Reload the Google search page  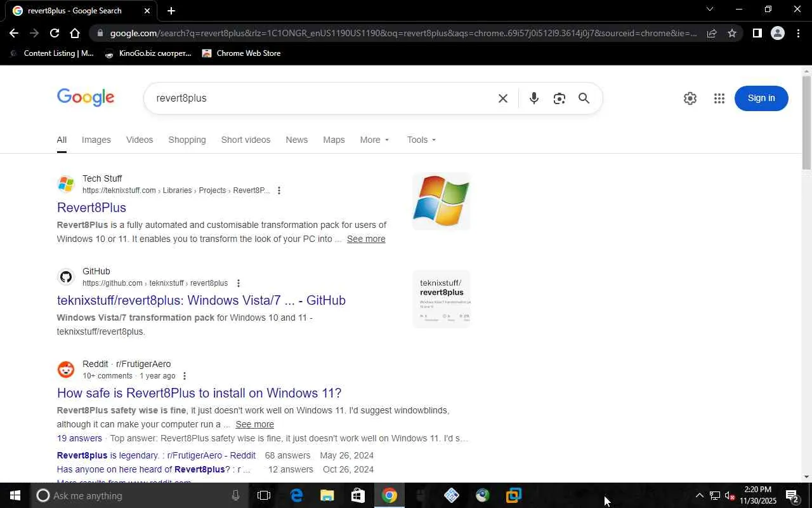pyautogui.click(x=55, y=33)
